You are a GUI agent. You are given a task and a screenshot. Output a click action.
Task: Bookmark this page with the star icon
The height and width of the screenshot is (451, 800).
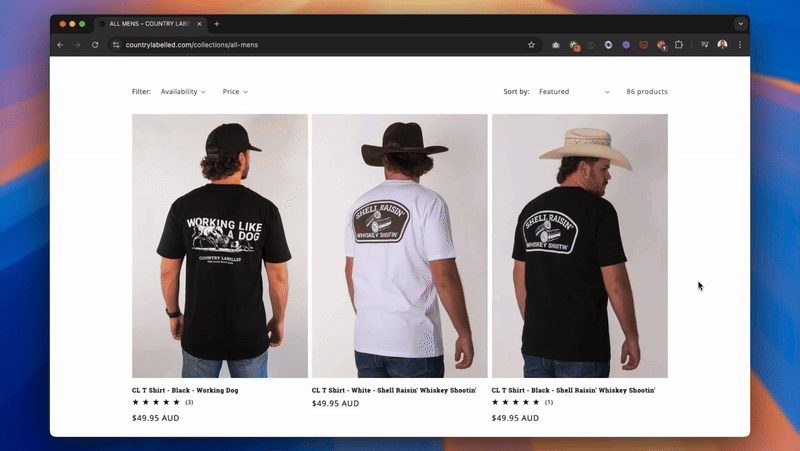coord(531,45)
